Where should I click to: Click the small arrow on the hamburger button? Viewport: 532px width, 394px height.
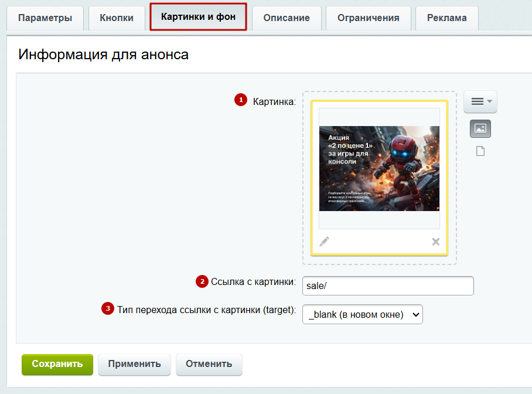pos(489,101)
